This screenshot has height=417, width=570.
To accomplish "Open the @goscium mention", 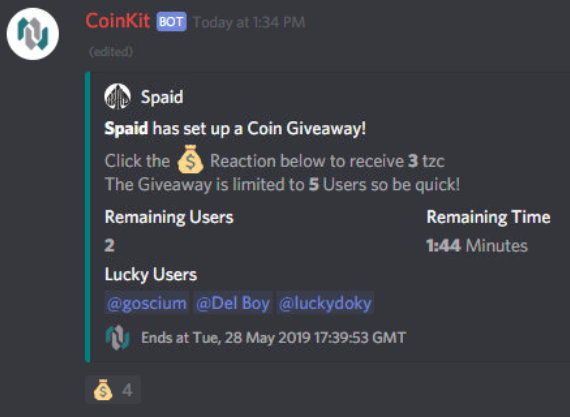I will [147, 303].
